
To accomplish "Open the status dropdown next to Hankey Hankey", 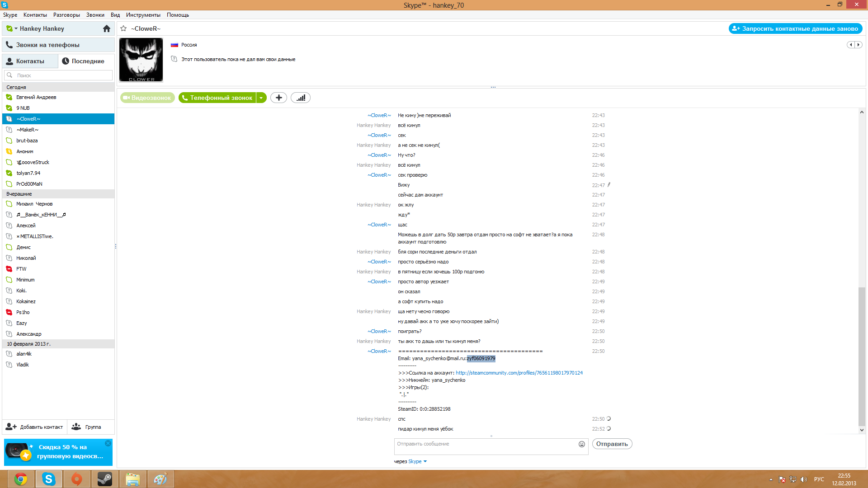I will click(16, 28).
